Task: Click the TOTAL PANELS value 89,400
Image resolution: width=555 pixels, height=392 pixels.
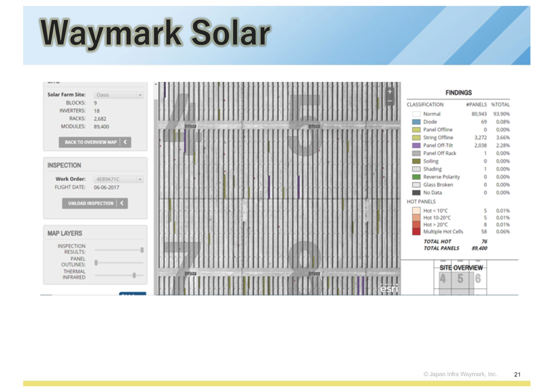Action: [480, 248]
